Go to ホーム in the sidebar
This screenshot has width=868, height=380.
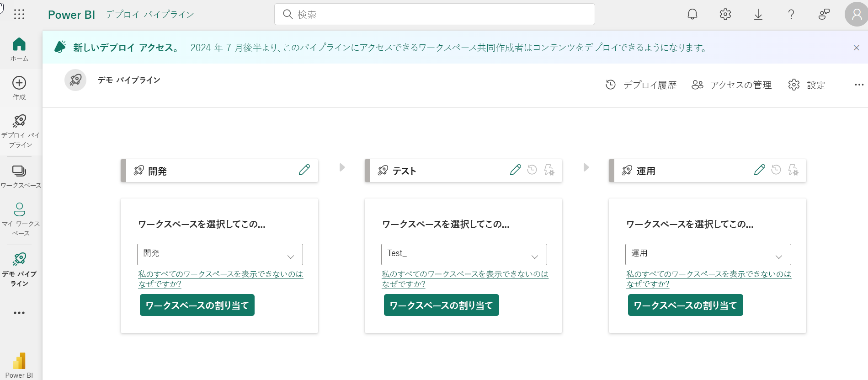click(19, 49)
